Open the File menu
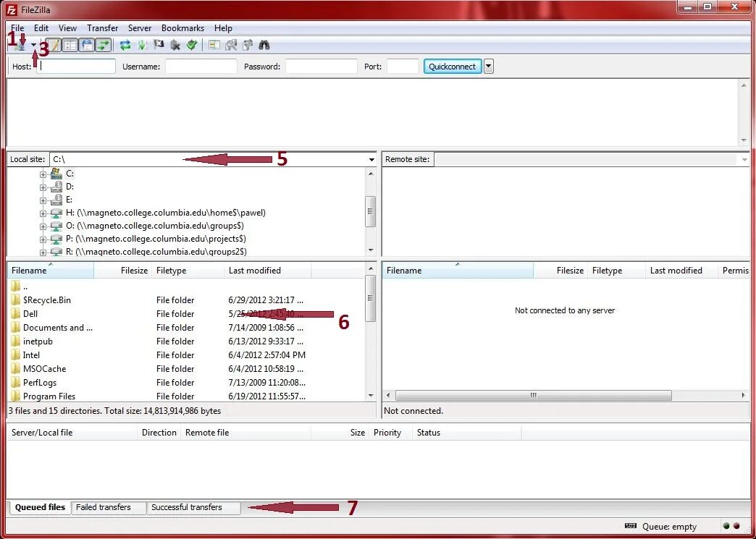This screenshot has height=539, width=756. 17,28
